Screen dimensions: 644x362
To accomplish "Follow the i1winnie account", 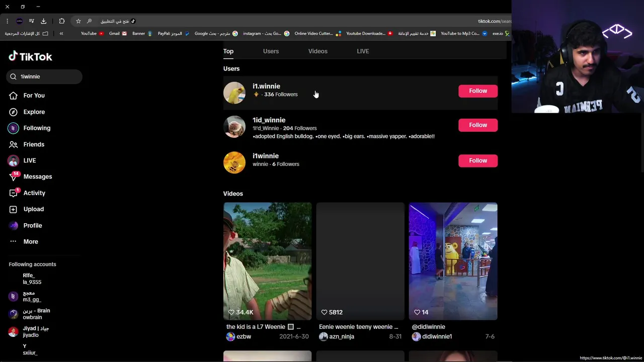I will click(x=478, y=160).
